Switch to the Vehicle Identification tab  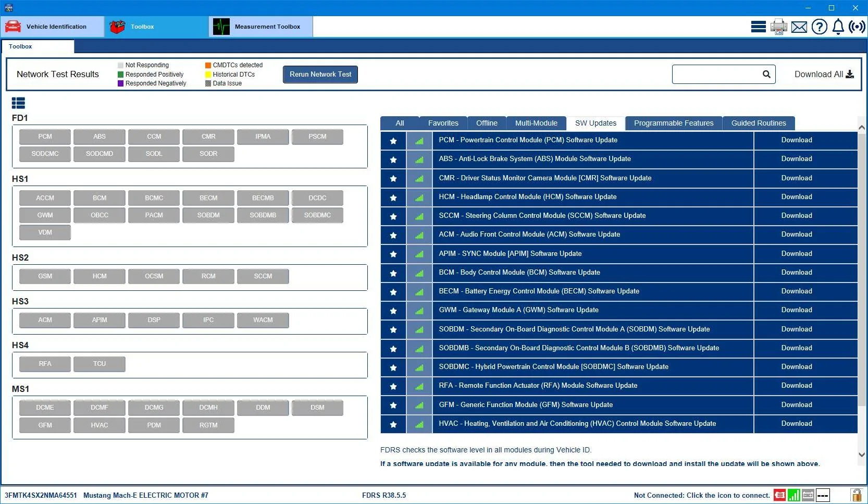pyautogui.click(x=52, y=27)
